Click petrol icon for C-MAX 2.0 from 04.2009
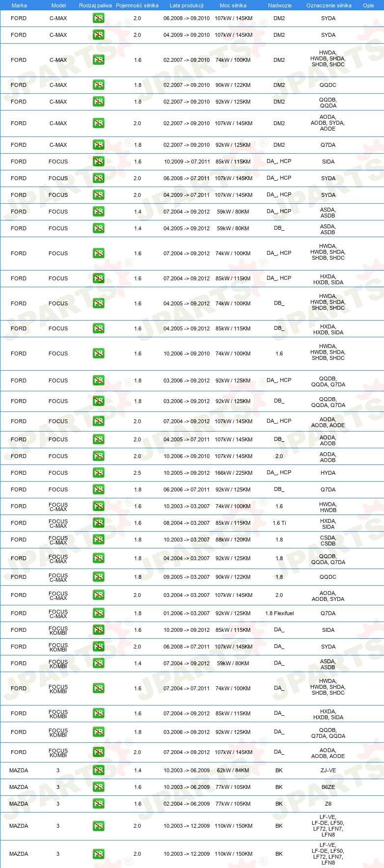The height and width of the screenshot is (868, 384). click(x=99, y=35)
